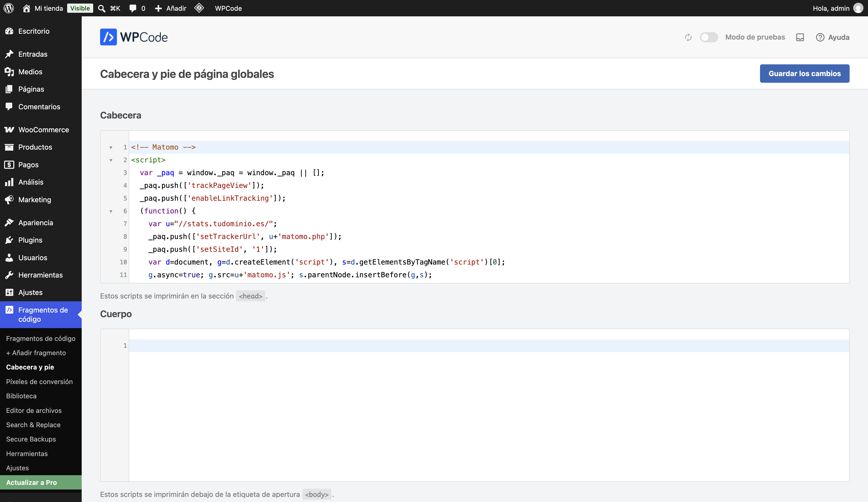
Task: Open + Añadir fragmento submenu item
Action: click(36, 353)
